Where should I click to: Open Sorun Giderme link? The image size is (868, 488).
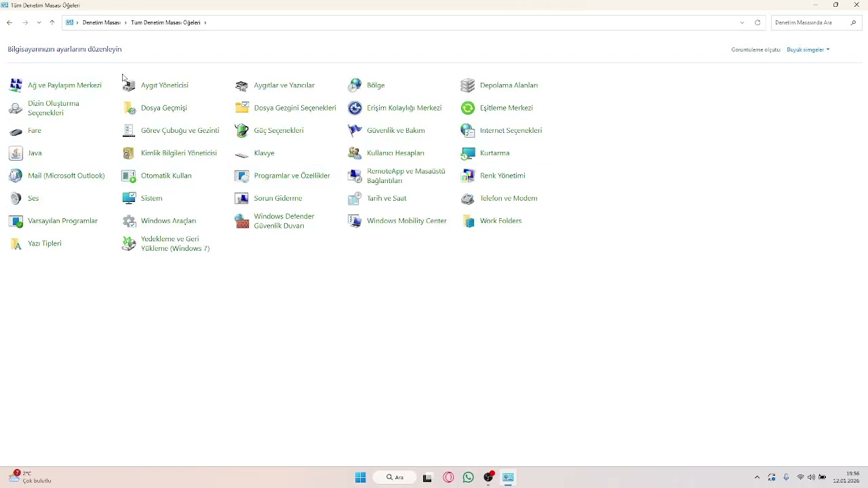[x=278, y=199]
